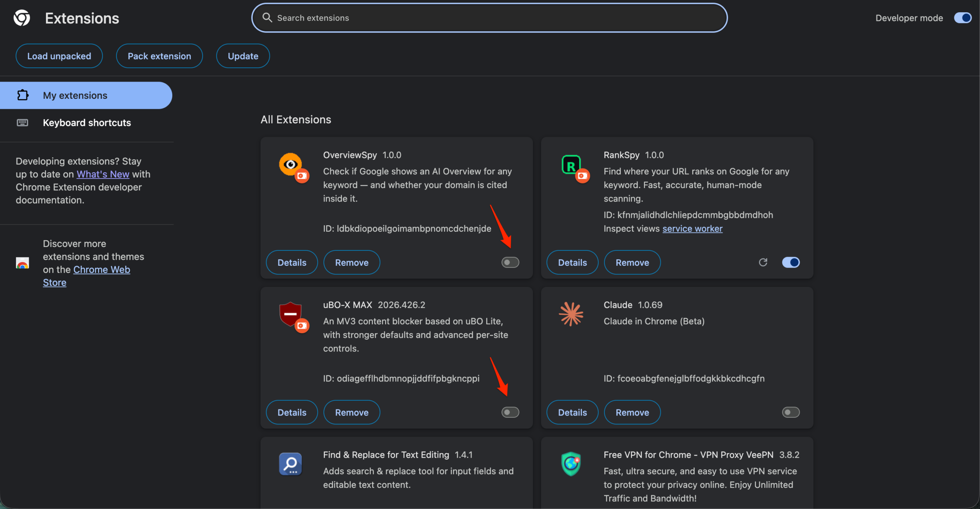The image size is (980, 509).
Task: Click Claude extension ID text
Action: [x=684, y=378]
